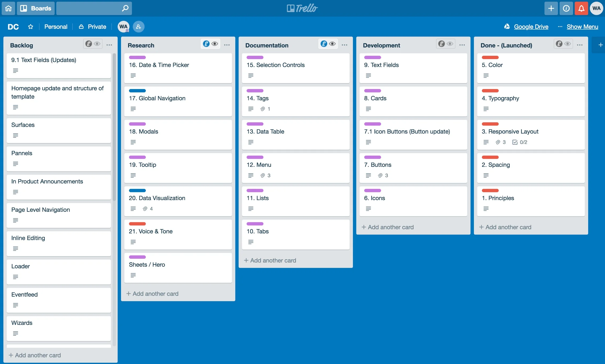605x364 pixels.
Task: Toggle the eye icon on the Backlog list
Action: 97,44
